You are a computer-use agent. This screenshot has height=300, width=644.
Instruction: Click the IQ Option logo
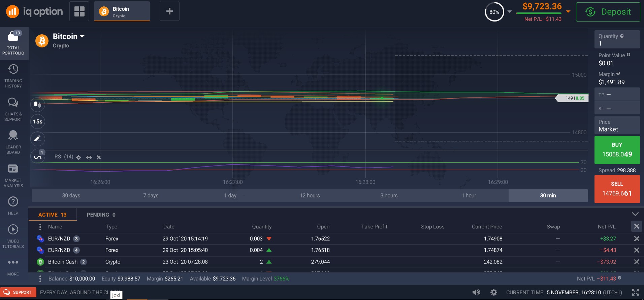pyautogui.click(x=34, y=11)
